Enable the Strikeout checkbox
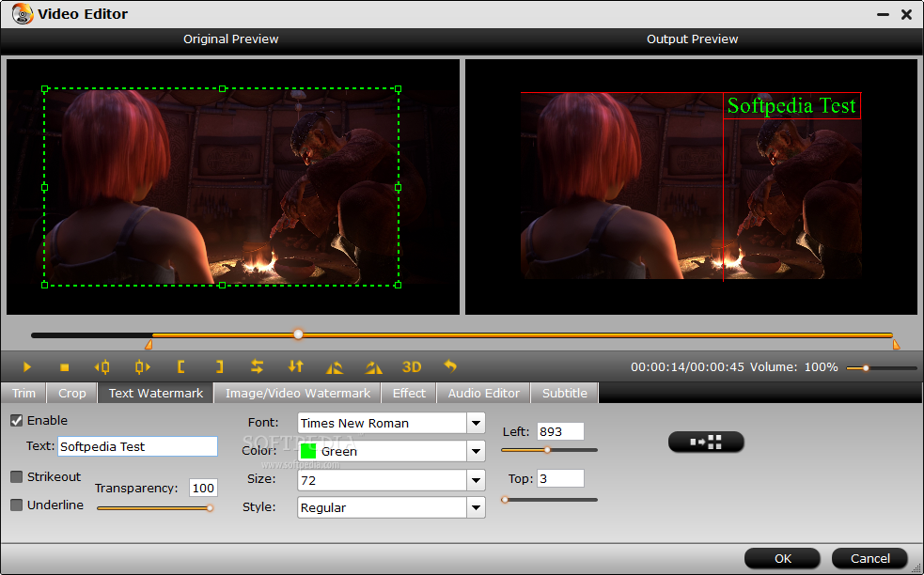Viewport: 924px width, 575px height. click(x=17, y=476)
